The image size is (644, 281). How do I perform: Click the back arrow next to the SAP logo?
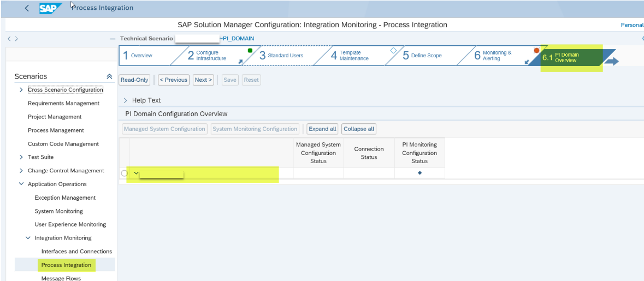(27, 8)
